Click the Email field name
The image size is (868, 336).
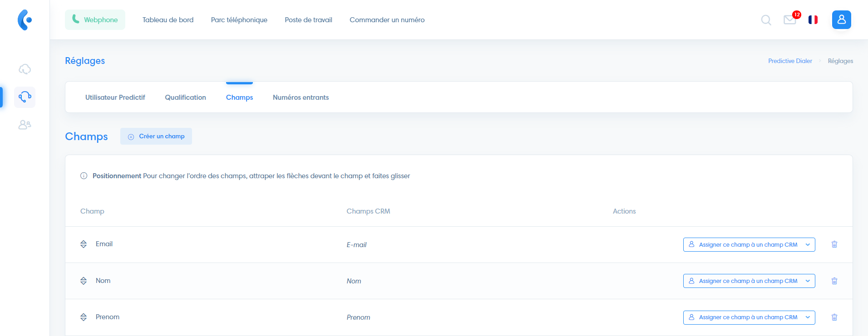104,244
